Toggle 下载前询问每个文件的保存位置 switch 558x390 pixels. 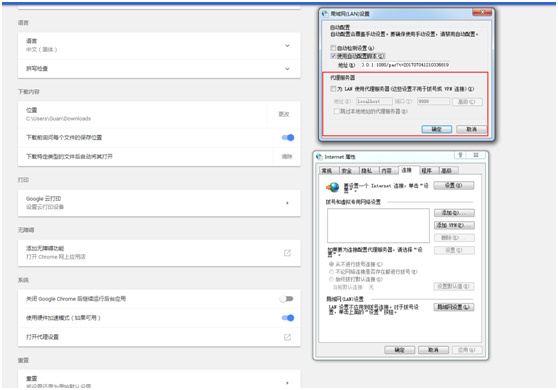click(x=288, y=137)
